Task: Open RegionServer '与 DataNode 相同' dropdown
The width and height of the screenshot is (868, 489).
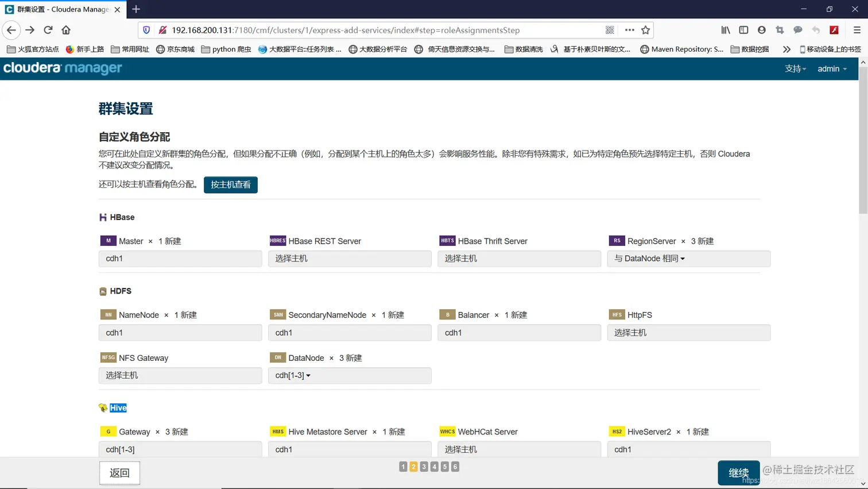Action: point(649,259)
